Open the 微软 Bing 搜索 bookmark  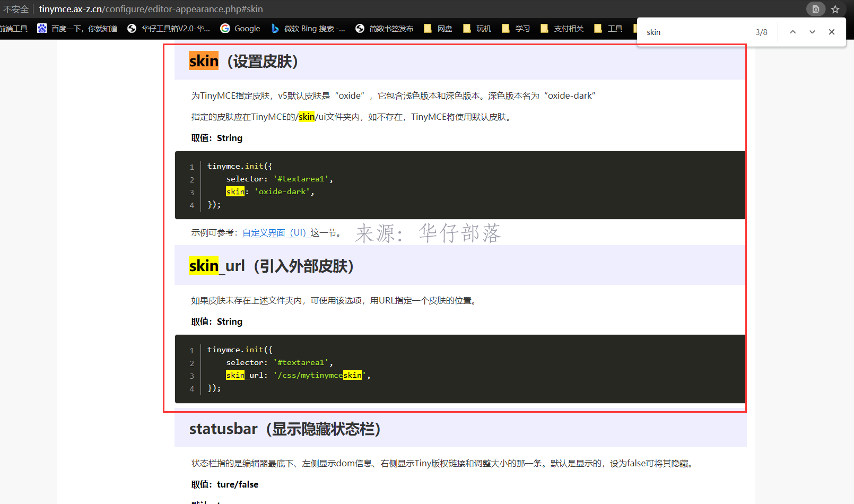308,29
